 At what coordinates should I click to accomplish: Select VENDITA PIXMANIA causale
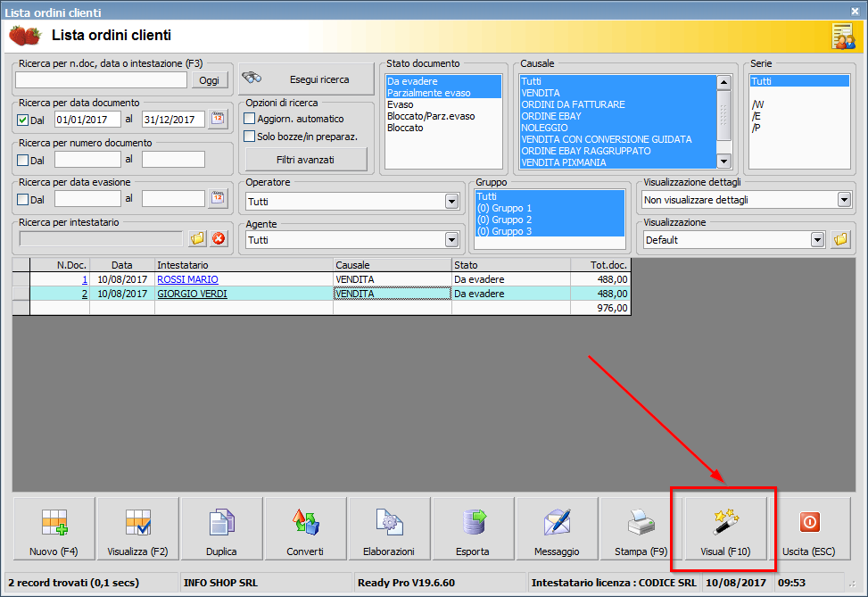pyautogui.click(x=618, y=162)
